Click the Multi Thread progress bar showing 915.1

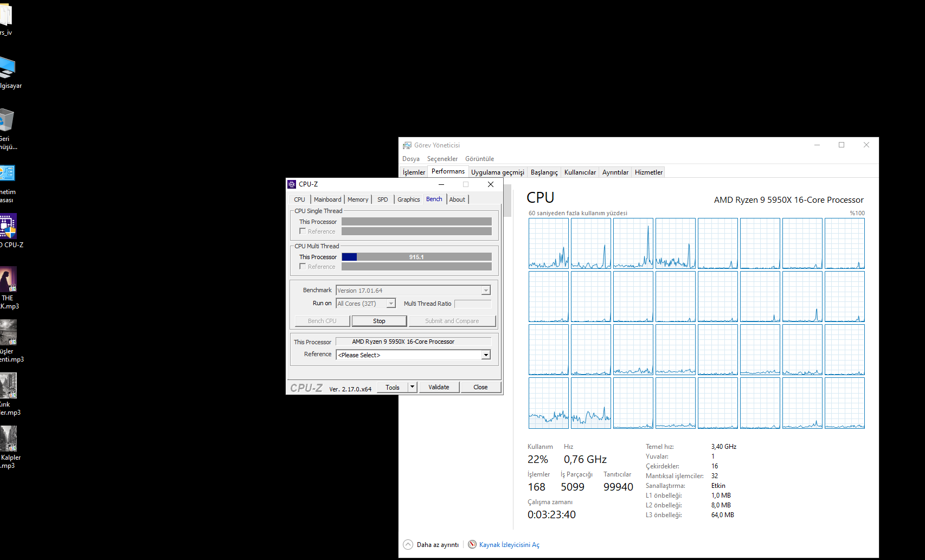coord(416,257)
